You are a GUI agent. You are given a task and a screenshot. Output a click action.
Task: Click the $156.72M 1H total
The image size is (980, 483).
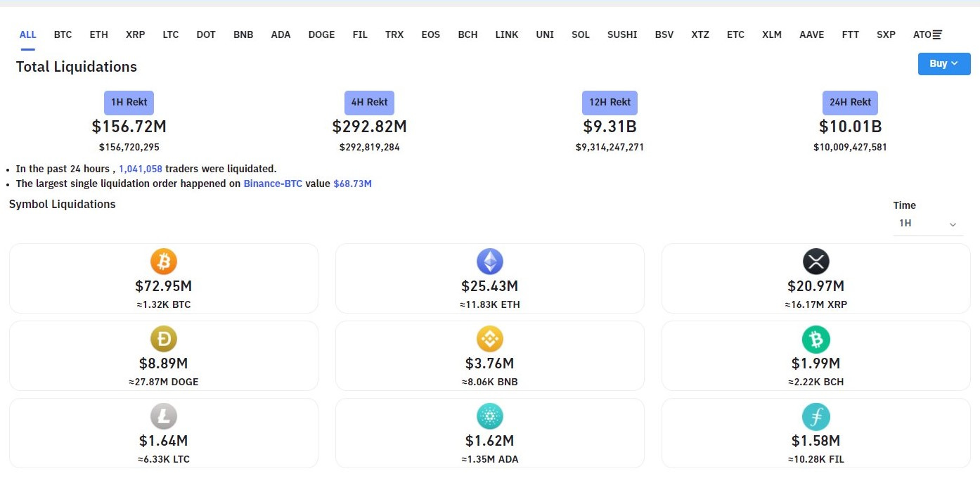(129, 127)
